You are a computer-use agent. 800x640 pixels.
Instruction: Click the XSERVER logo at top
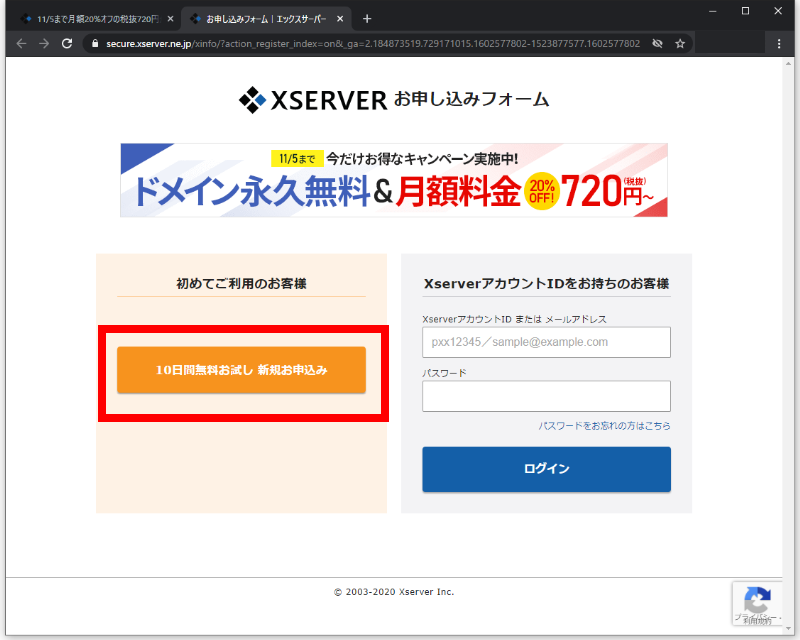click(313, 100)
